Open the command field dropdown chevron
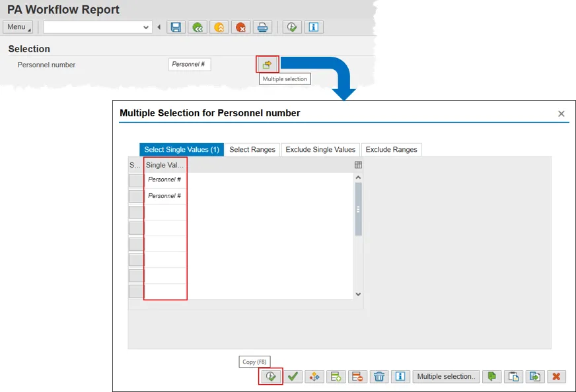The width and height of the screenshot is (576, 392). click(x=146, y=27)
